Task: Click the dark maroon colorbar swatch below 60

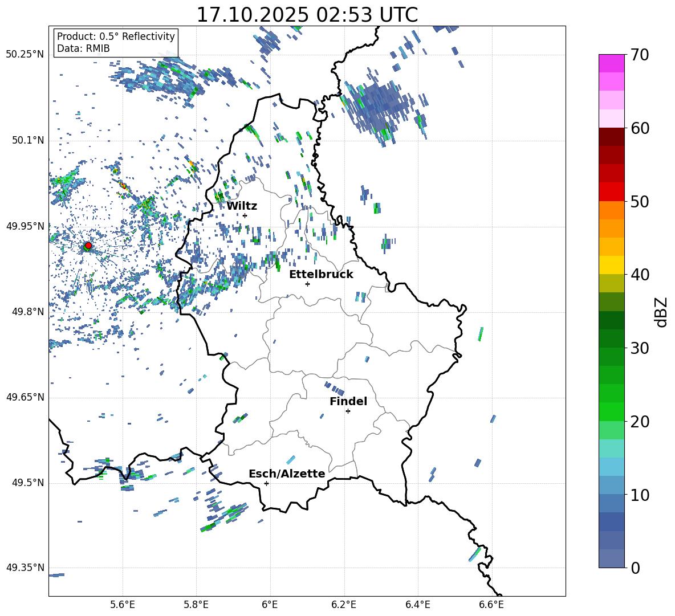Action: [x=611, y=137]
